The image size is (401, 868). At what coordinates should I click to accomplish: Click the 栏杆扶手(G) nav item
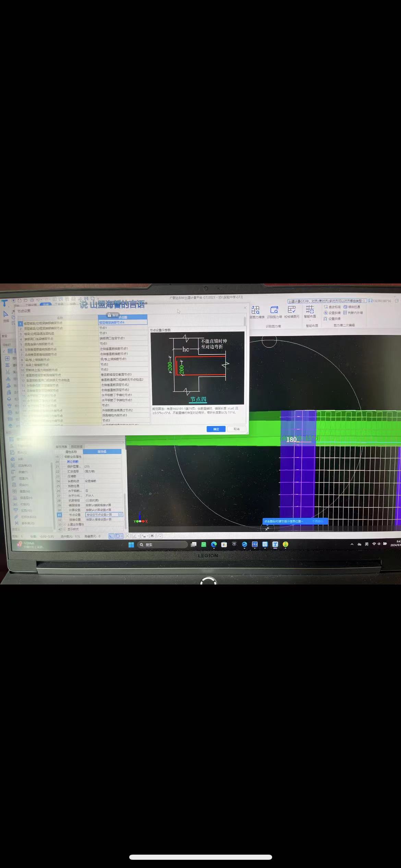click(x=25, y=517)
